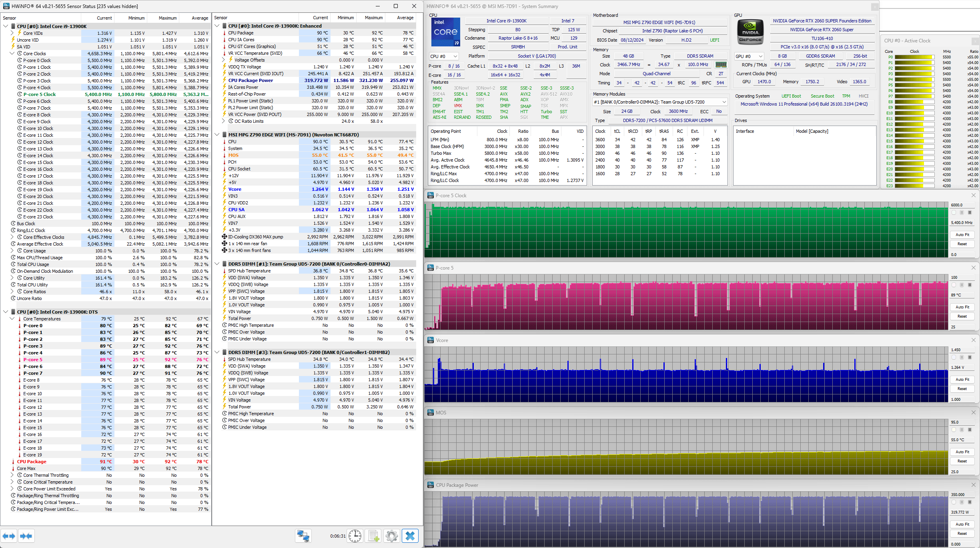980x548 pixels.
Task: Click the fan icon beside ID-Cooling DX360 pump
Action: pos(224,237)
